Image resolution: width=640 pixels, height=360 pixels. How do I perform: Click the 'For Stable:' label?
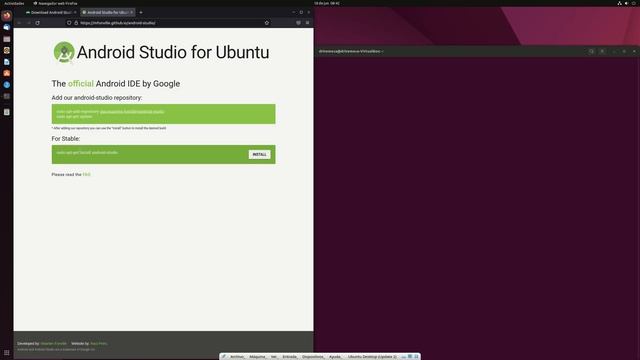pos(66,139)
